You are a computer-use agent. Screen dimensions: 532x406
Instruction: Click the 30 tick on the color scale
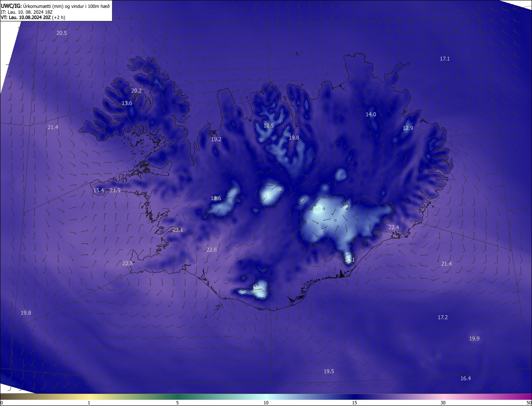tap(443, 403)
